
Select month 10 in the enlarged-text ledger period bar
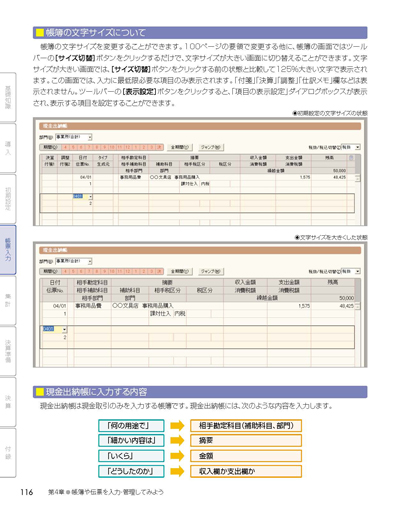[112, 271]
